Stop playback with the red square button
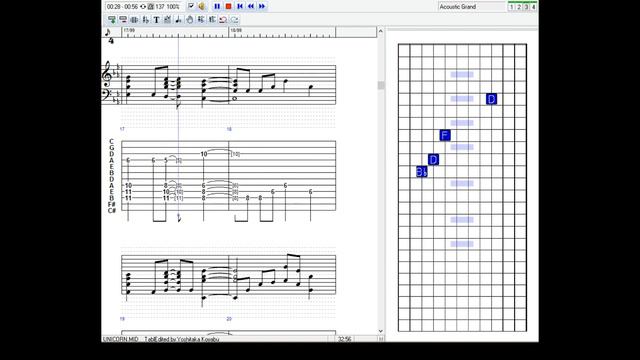 pyautogui.click(x=229, y=6)
